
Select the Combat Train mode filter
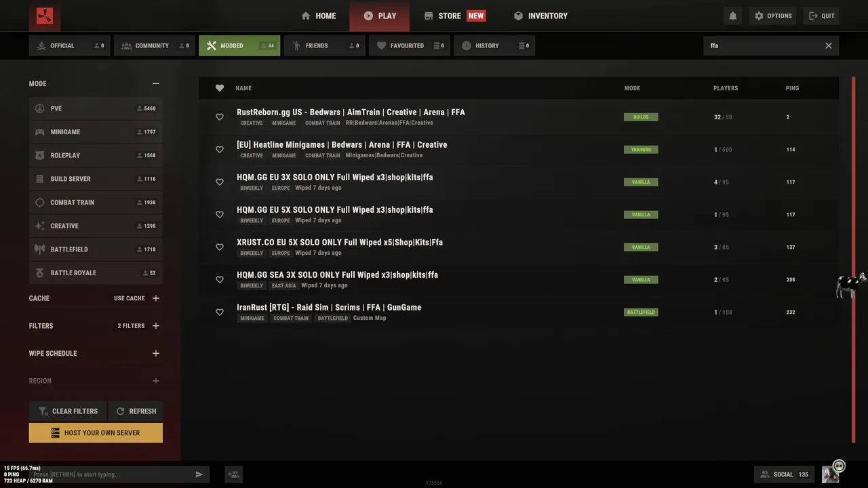[96, 203]
